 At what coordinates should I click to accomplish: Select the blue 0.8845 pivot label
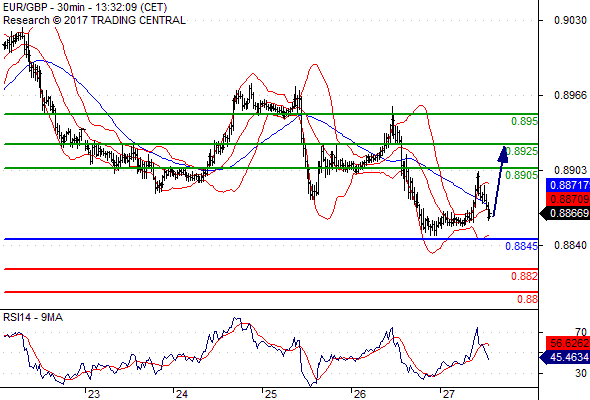pyautogui.click(x=522, y=246)
